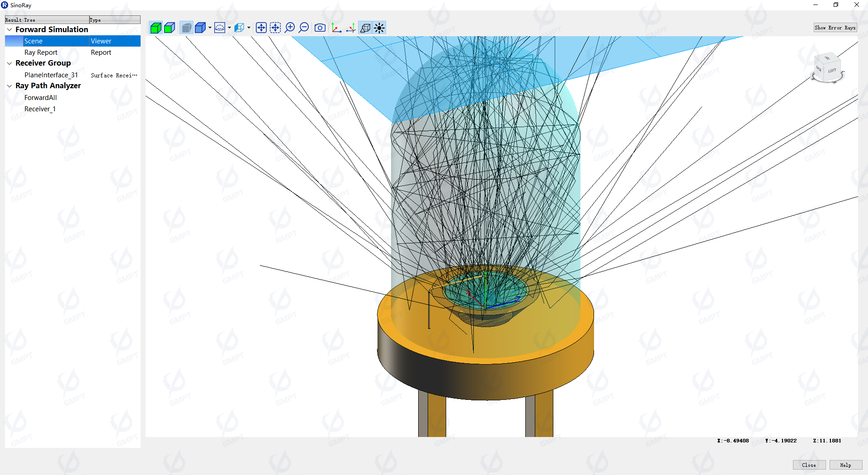Screen dimensions: 868x475
Task: Take a snapshot with the camera icon
Action: [x=320, y=28]
